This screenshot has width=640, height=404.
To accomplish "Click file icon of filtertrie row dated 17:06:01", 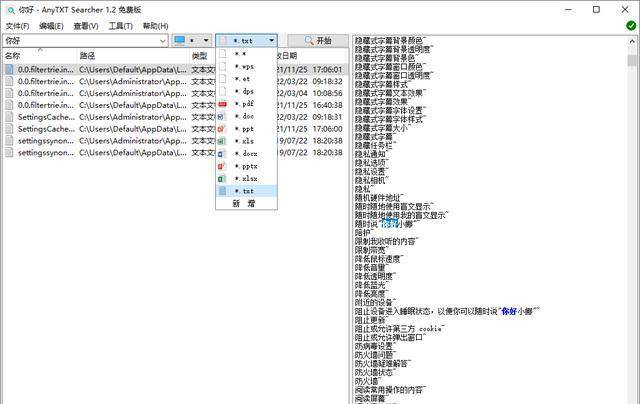I will [9, 69].
